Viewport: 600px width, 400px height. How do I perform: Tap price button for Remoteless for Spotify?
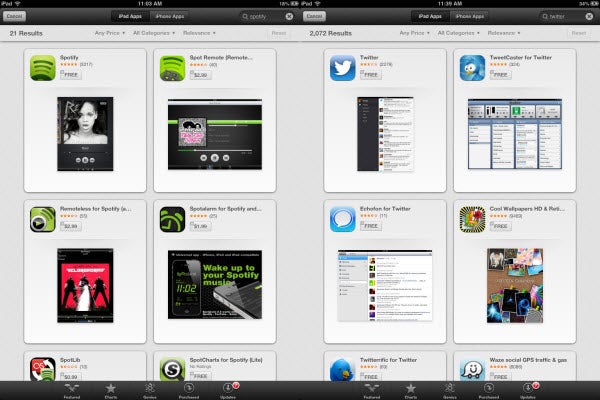(71, 226)
